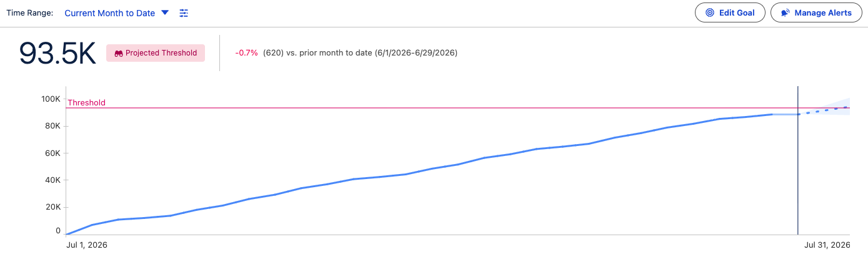Click the Time Range label

30,12
